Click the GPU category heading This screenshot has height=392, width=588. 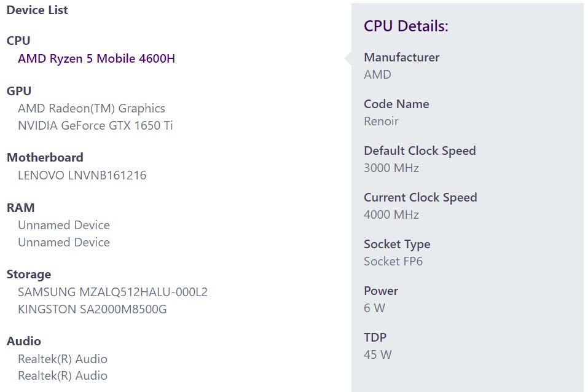(19, 91)
